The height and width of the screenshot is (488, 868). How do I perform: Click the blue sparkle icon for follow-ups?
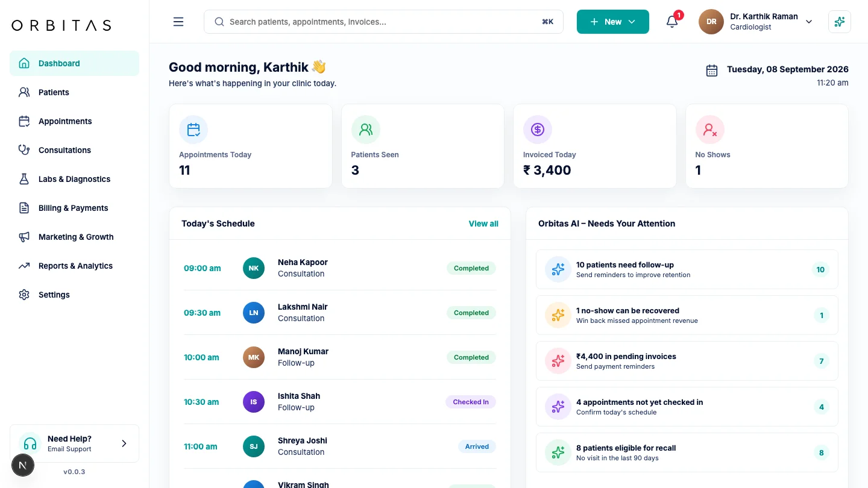[x=558, y=269]
